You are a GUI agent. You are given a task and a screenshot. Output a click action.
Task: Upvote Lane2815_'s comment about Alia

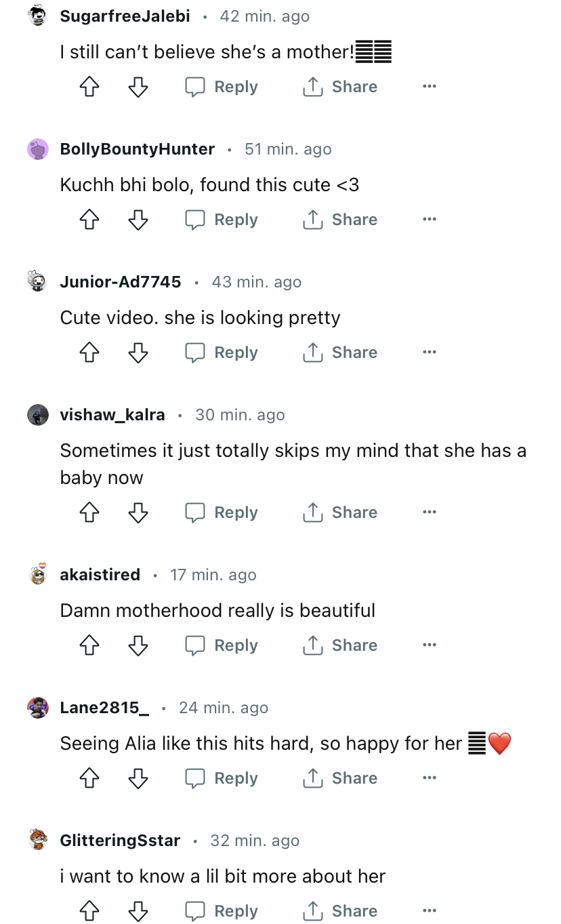89,778
